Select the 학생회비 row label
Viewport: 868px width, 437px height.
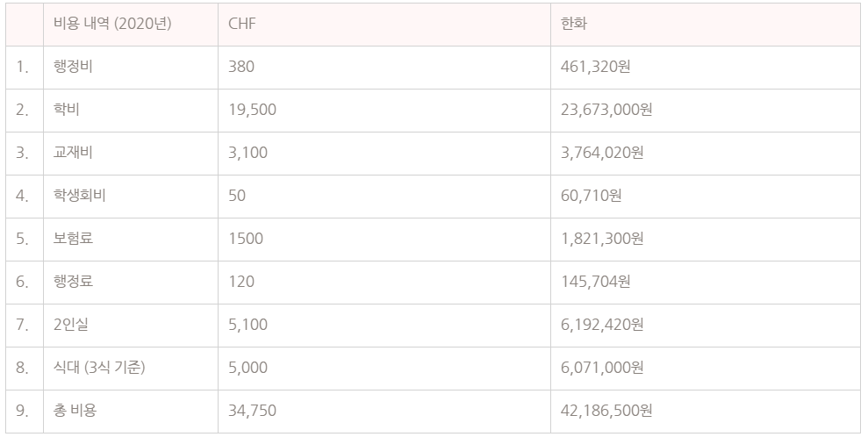tap(80, 196)
